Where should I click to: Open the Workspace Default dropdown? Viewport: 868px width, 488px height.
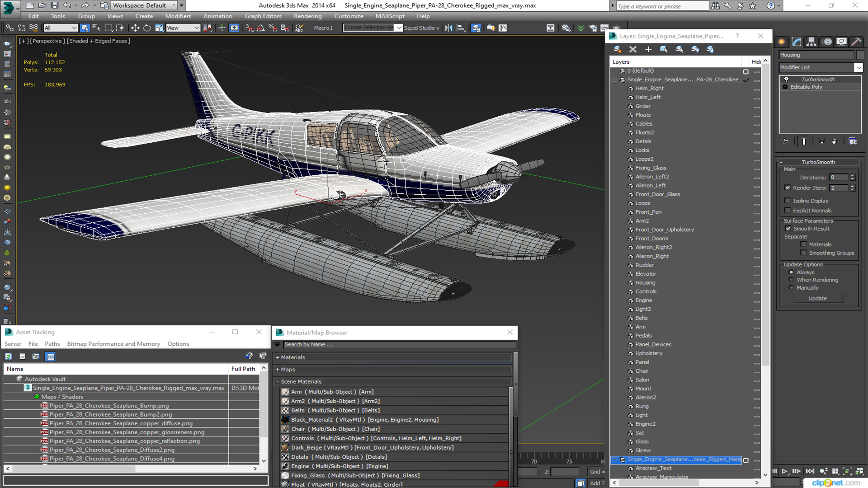tap(174, 5)
